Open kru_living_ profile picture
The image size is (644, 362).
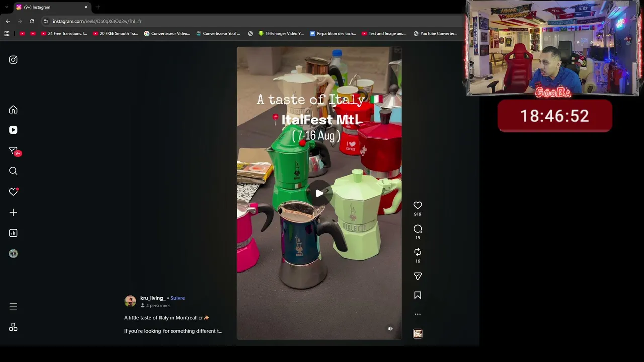[130, 301]
